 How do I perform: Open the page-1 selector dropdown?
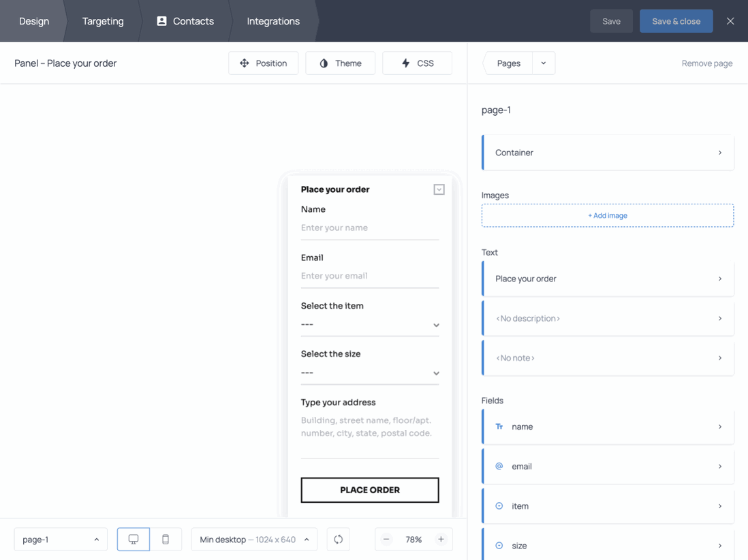click(61, 539)
